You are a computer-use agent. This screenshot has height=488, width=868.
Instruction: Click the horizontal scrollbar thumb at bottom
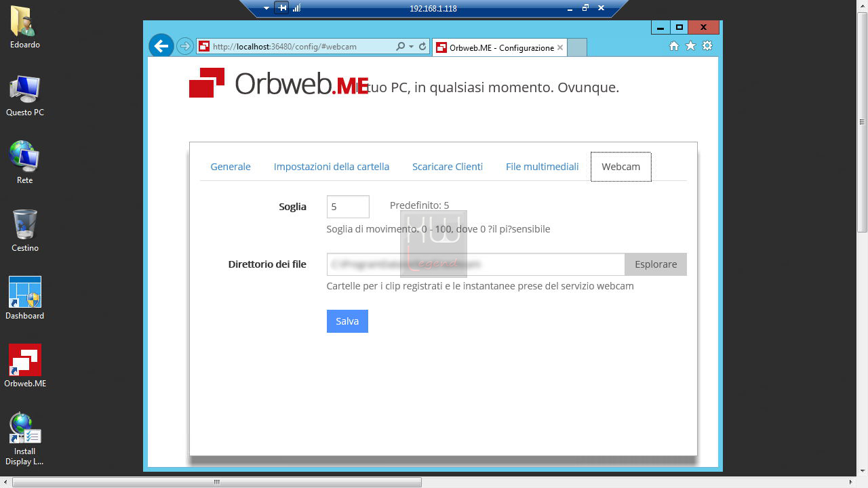(x=216, y=483)
